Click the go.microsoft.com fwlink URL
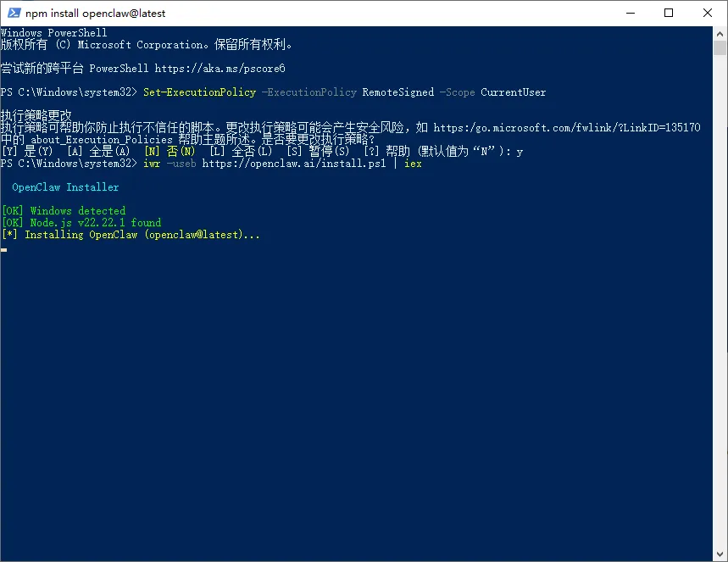The height and width of the screenshot is (562, 728). 566,128
